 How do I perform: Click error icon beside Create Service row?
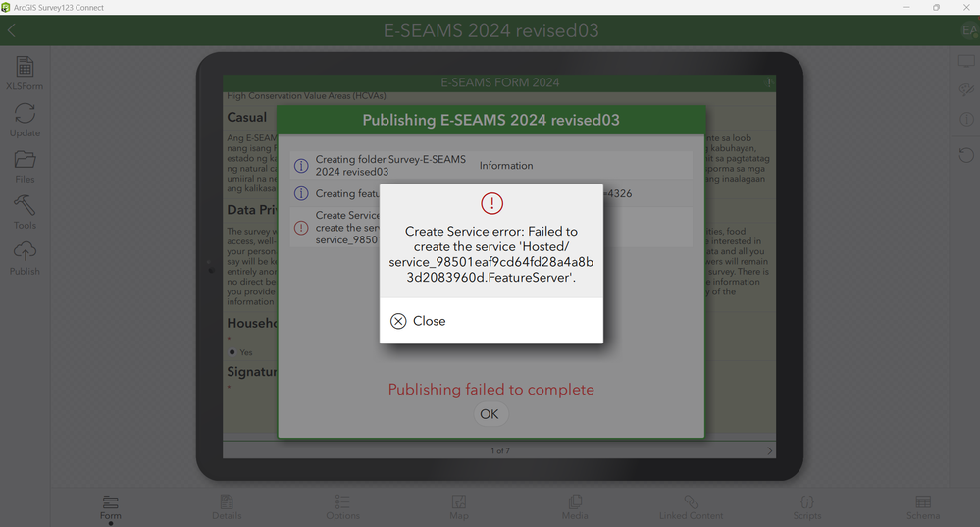(301, 228)
